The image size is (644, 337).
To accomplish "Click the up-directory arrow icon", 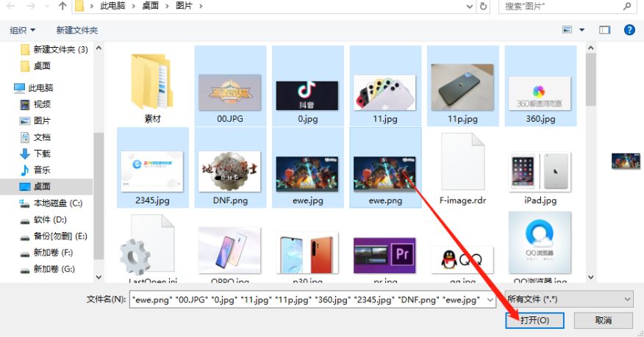I will click(x=62, y=6).
